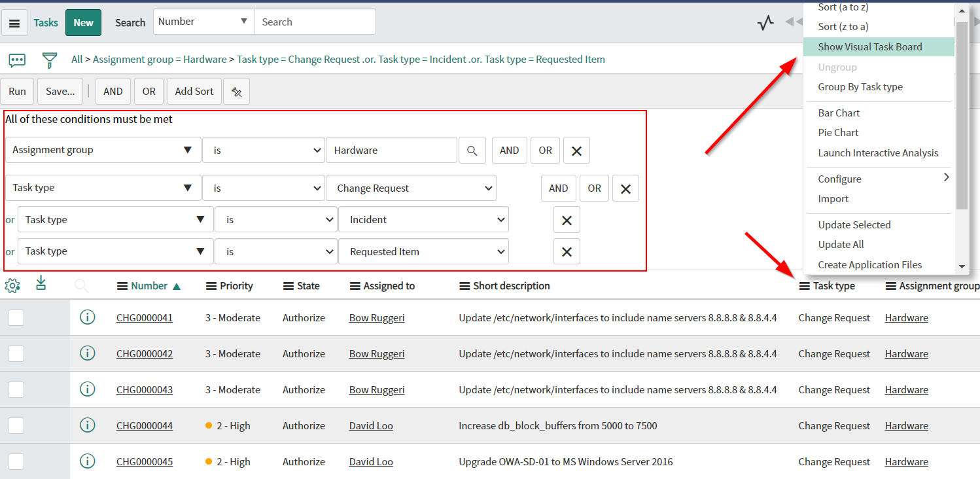Click the column search magnifier icon
This screenshot has width=980, height=479.
tap(82, 285)
